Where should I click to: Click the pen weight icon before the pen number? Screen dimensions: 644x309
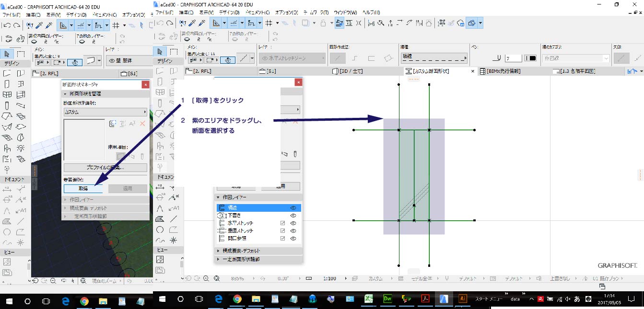click(497, 58)
